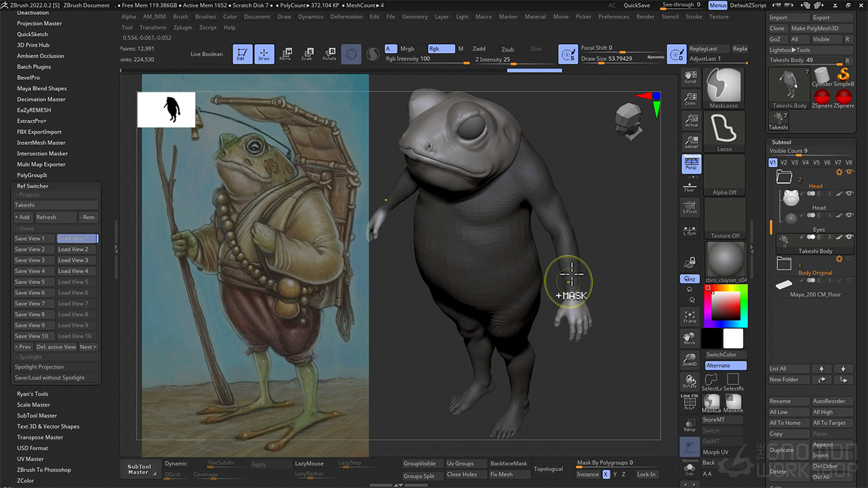Click the Frame view icon

click(x=690, y=317)
